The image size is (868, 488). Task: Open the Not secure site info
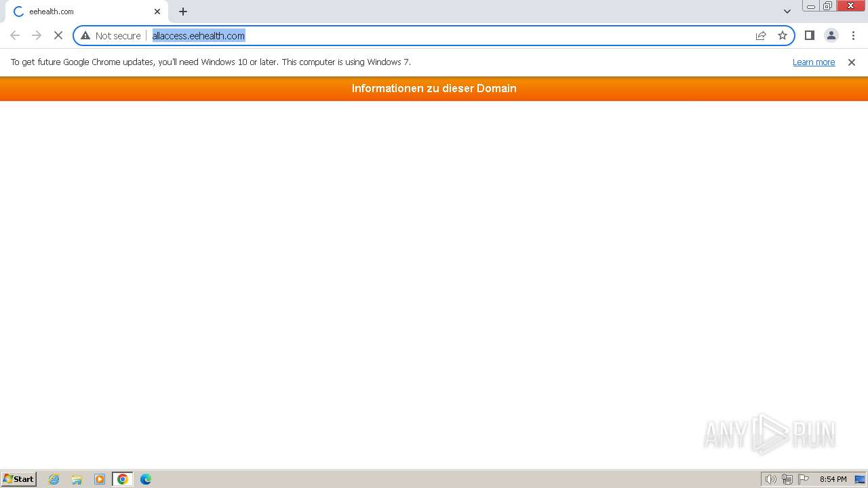pyautogui.click(x=111, y=35)
